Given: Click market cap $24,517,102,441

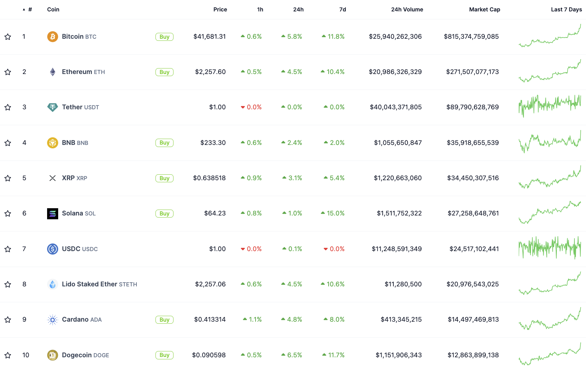Looking at the screenshot, I should pos(474,249).
